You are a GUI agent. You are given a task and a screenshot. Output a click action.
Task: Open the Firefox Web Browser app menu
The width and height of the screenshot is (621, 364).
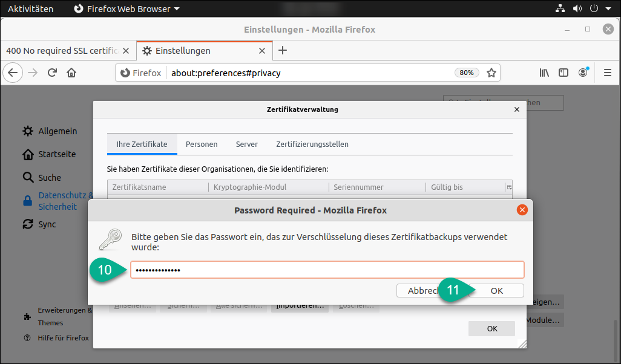point(126,8)
